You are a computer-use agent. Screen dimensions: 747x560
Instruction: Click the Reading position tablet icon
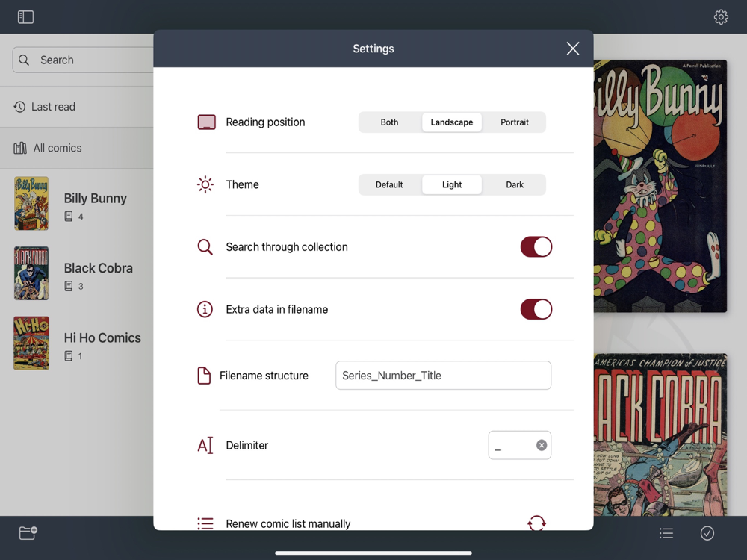[x=206, y=122]
